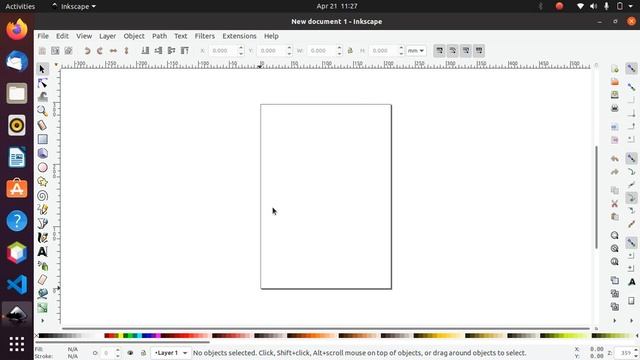Select the Pencil freehand tool
640x360 pixels.
tap(42, 209)
